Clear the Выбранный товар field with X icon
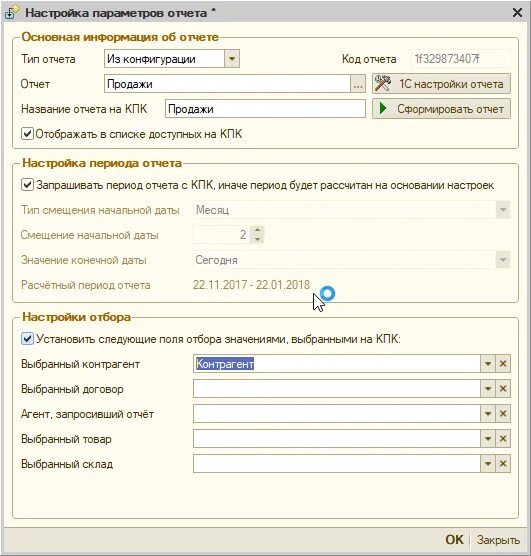 [503, 439]
